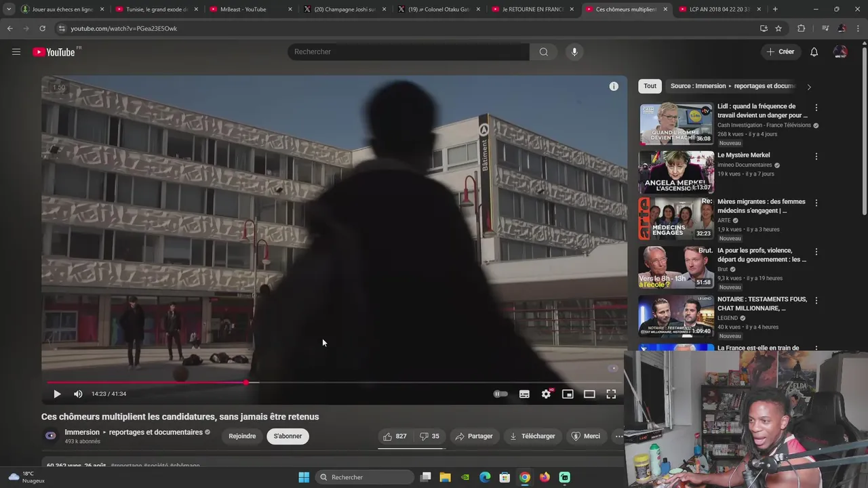Select the Tout filter chip

[650, 86]
